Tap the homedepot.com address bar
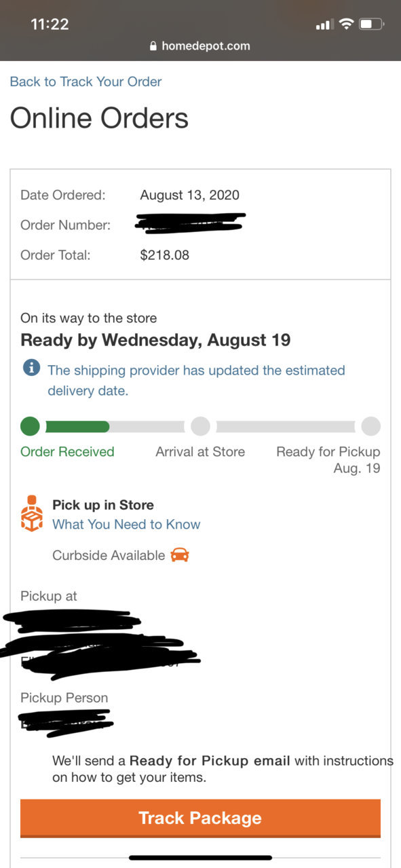This screenshot has height=868, width=401. pos(200,46)
